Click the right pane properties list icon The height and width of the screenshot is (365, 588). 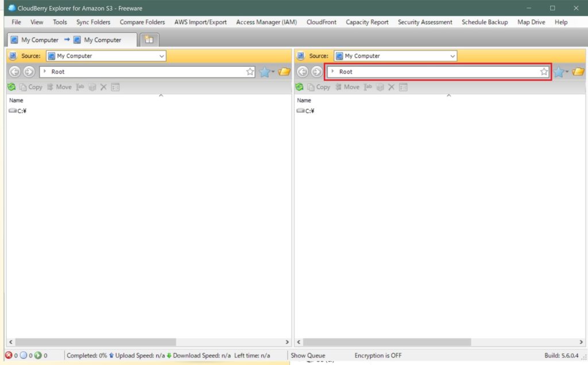tap(403, 87)
